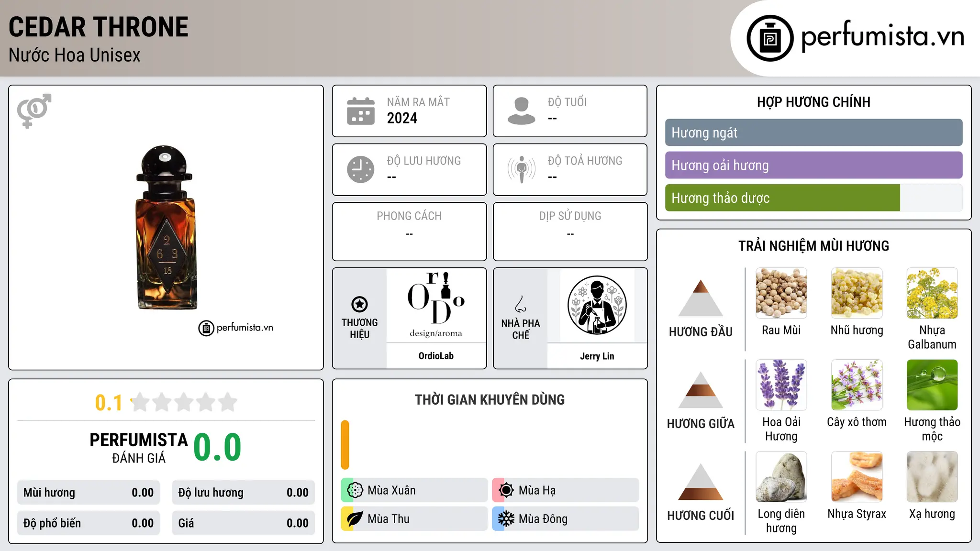980x551 pixels.
Task: Select the Long diên hương note image
Action: 781,476
